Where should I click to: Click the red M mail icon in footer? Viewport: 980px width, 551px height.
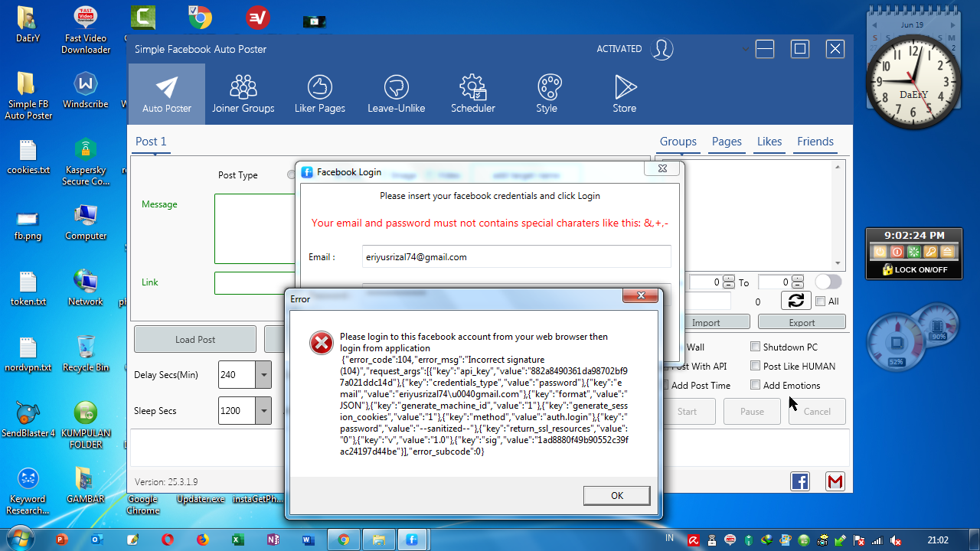835,481
